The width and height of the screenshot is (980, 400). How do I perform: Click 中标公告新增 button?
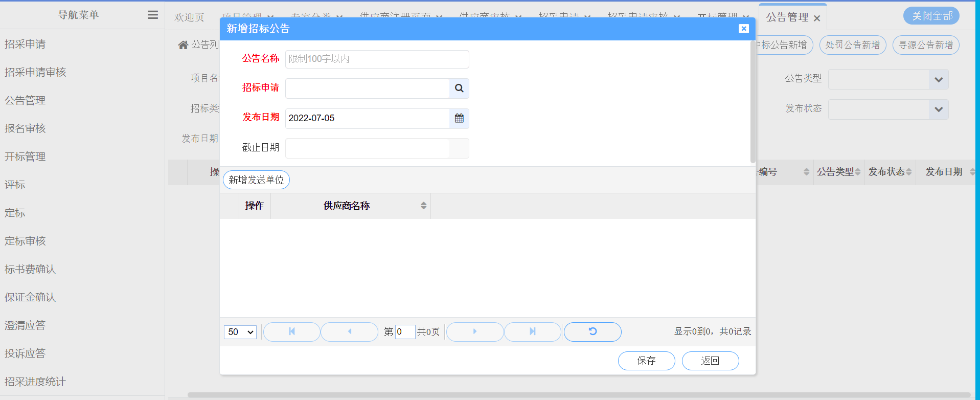pos(784,45)
